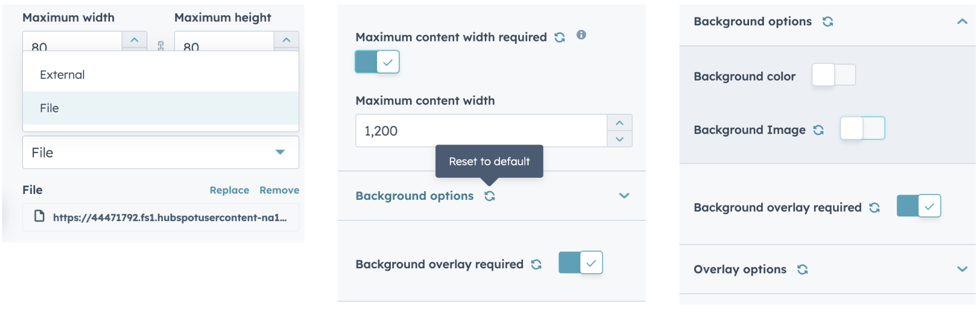980x312 pixels.
Task: Disable Maximum content width required toggle
Action: coord(377,62)
